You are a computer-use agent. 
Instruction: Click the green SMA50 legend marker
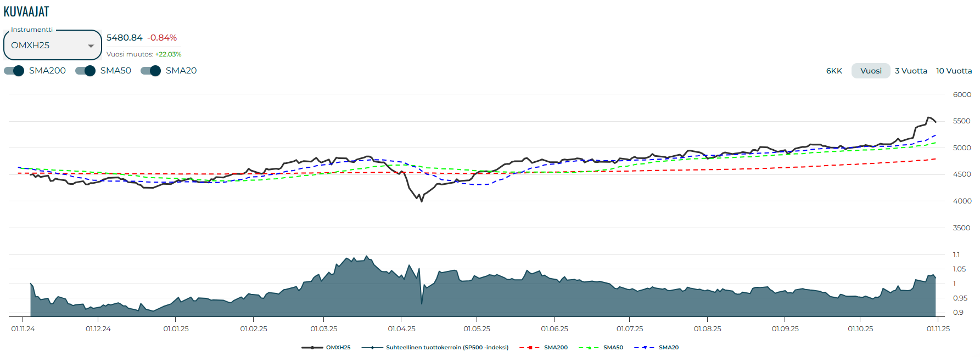(589, 348)
